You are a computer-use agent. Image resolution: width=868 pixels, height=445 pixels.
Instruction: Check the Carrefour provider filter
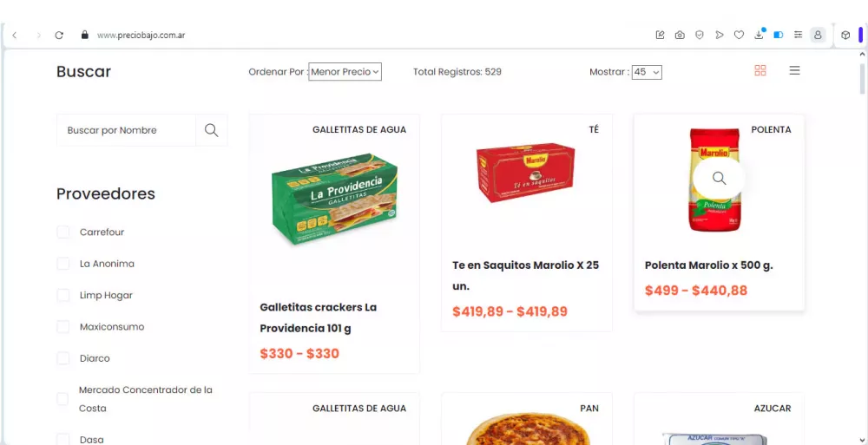[63, 232]
